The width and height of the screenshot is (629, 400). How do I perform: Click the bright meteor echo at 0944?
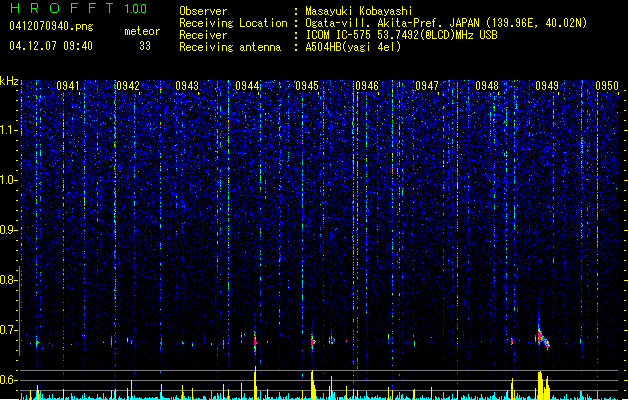point(255,342)
